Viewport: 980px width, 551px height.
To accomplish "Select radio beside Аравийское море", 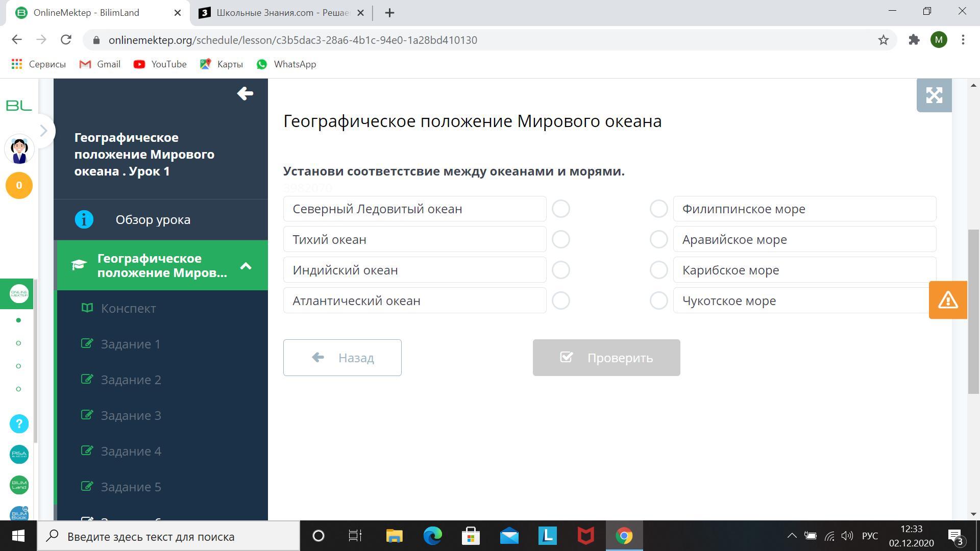I will pyautogui.click(x=658, y=239).
